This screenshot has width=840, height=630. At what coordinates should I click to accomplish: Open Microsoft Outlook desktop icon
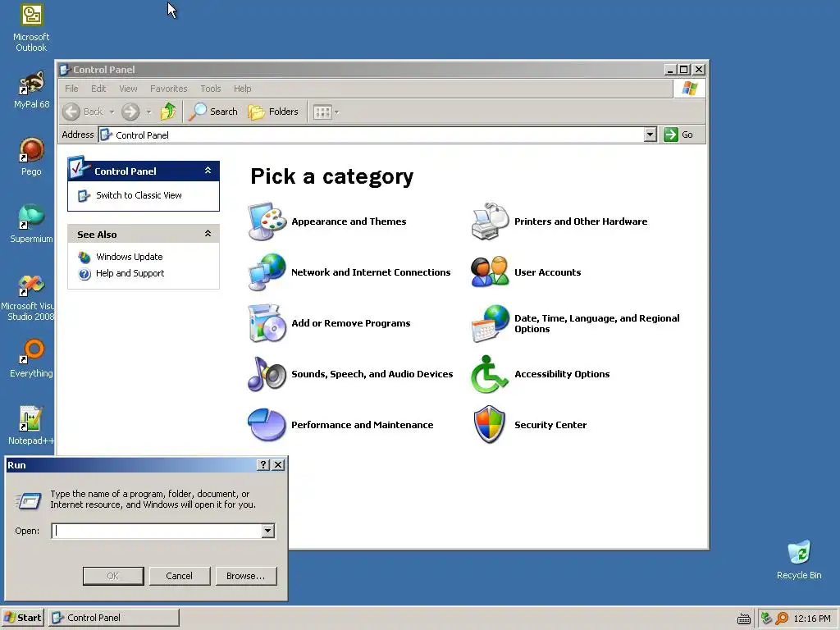click(x=31, y=28)
